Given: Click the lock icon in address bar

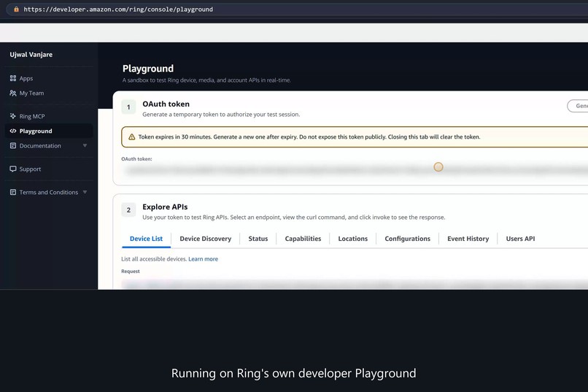Looking at the screenshot, I should (16, 9).
